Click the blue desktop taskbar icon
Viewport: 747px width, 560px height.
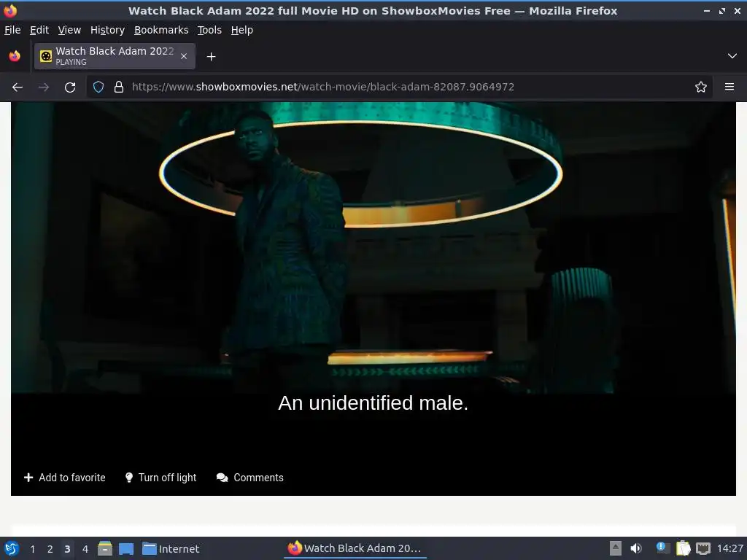[x=126, y=549]
